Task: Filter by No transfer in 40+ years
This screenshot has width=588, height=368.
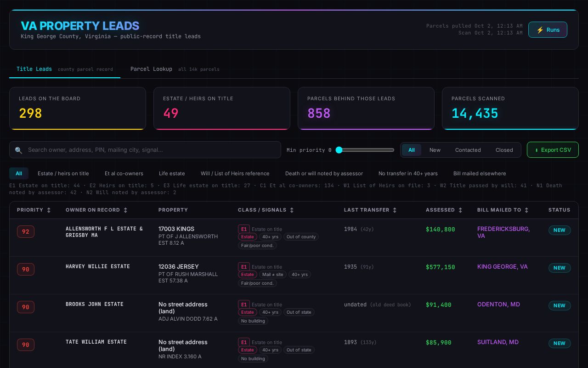Action: (408, 173)
